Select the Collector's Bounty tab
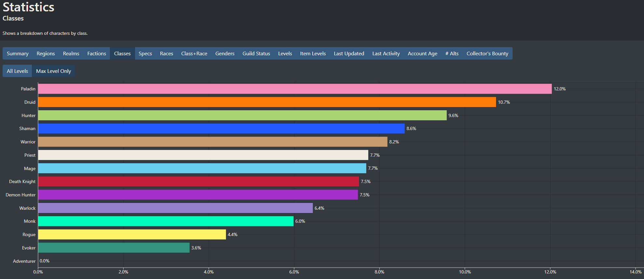644x279 pixels. [487, 53]
